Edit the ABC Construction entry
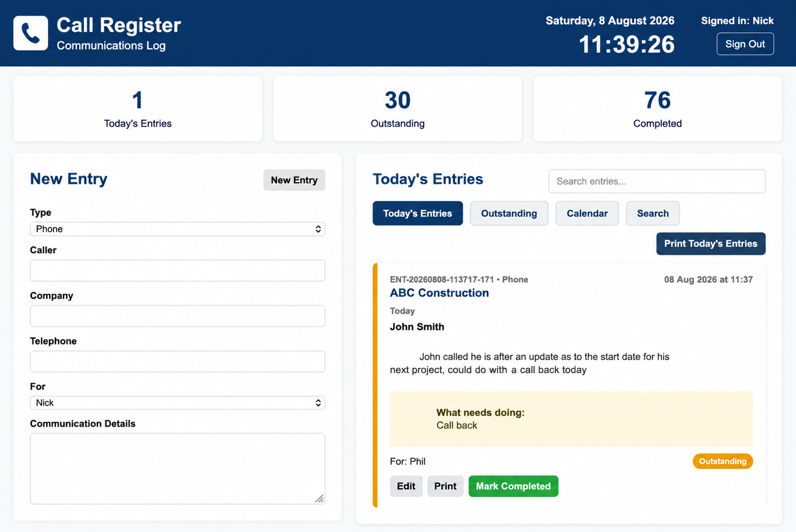Image resolution: width=796 pixels, height=532 pixels. pyautogui.click(x=406, y=486)
